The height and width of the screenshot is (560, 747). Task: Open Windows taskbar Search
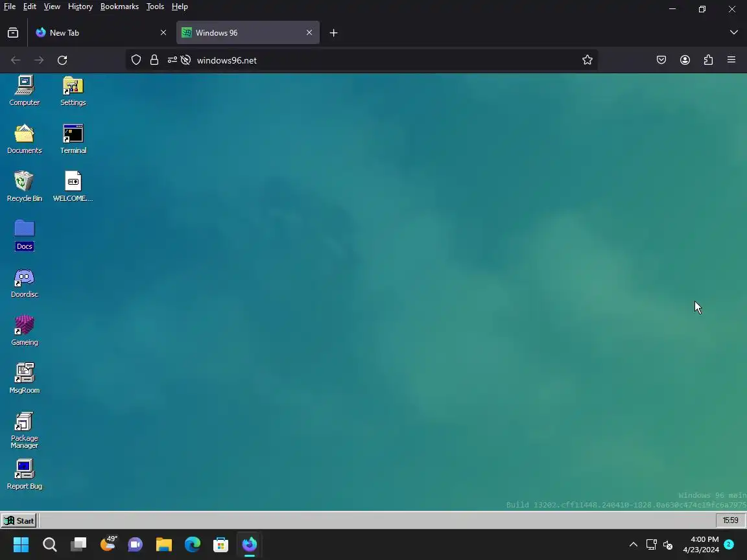click(x=49, y=544)
